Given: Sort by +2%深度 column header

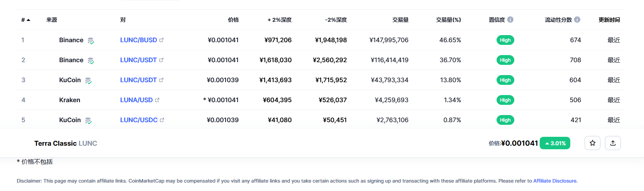Looking at the screenshot, I should [x=279, y=20].
